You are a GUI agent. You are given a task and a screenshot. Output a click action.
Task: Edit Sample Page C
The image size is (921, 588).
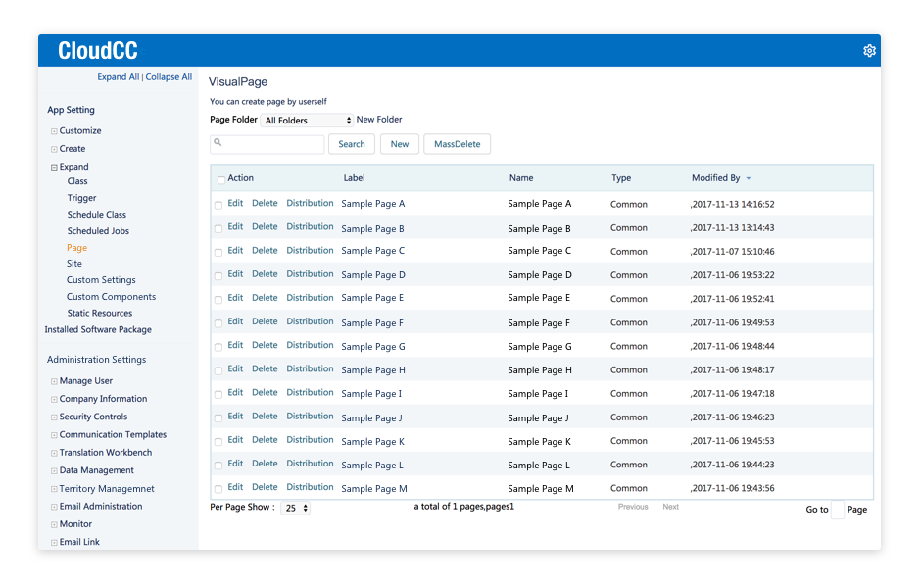[235, 250]
